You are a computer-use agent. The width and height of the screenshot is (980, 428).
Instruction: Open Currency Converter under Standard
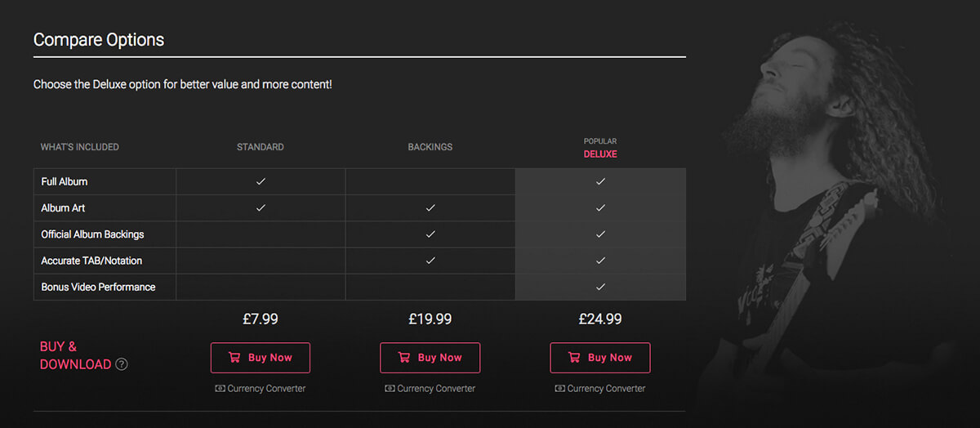click(266, 389)
